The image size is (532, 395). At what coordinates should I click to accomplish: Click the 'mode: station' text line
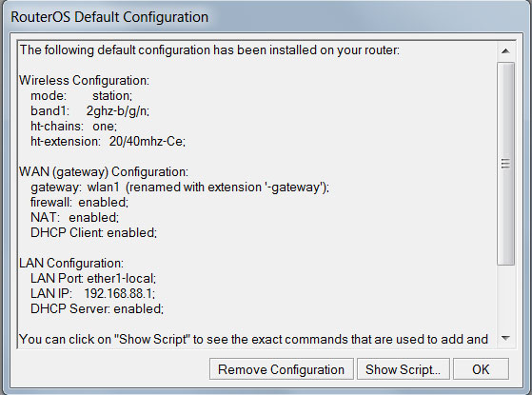click(82, 96)
